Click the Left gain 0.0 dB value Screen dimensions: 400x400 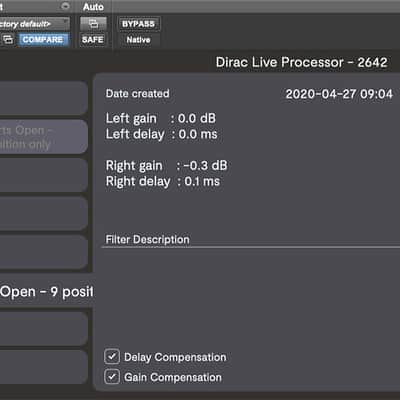point(197,118)
